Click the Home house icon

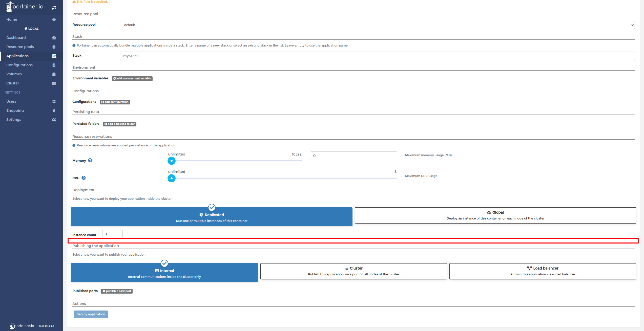pyautogui.click(x=54, y=19)
